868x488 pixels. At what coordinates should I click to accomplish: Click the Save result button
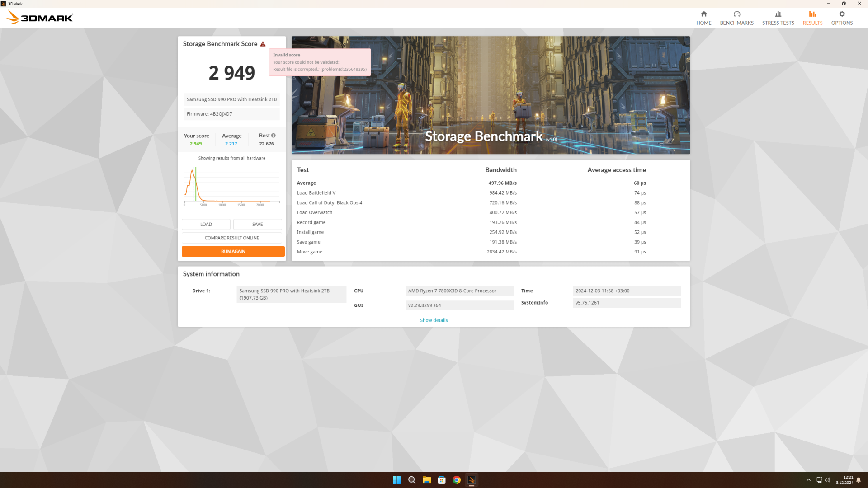(x=257, y=224)
